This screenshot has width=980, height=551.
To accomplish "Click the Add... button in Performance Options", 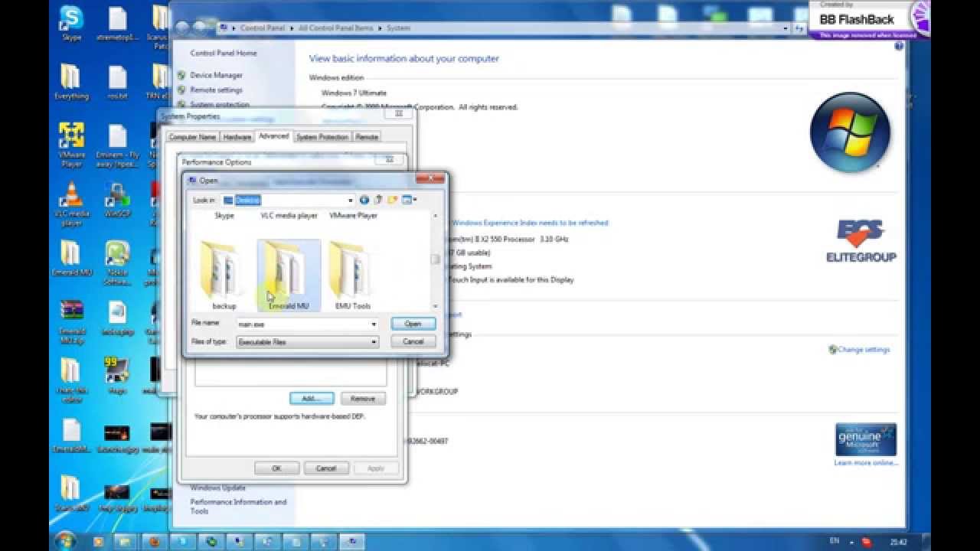I will 312,399.
